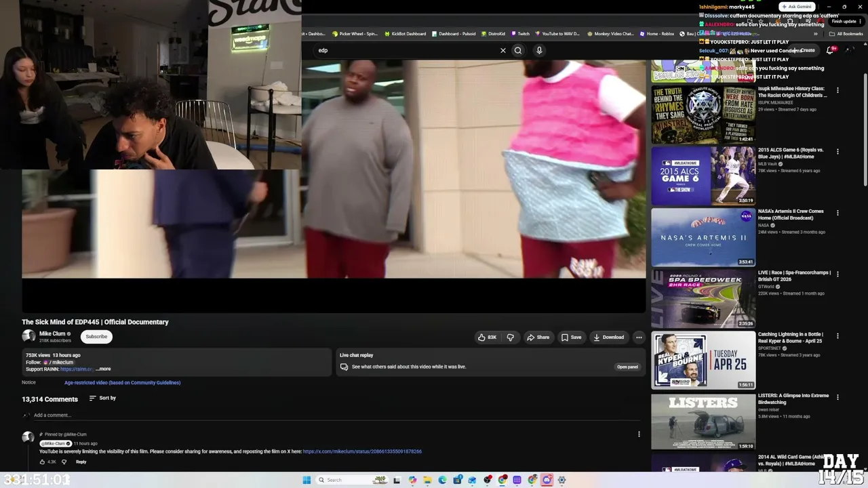Open NASA's Artemis II video title
Viewport: 868px width, 488px height.
point(791,214)
